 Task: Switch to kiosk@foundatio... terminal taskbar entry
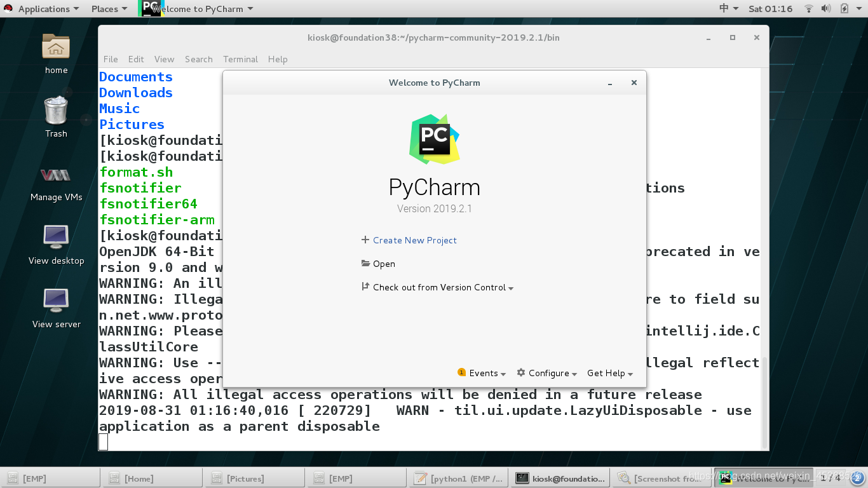click(x=561, y=478)
